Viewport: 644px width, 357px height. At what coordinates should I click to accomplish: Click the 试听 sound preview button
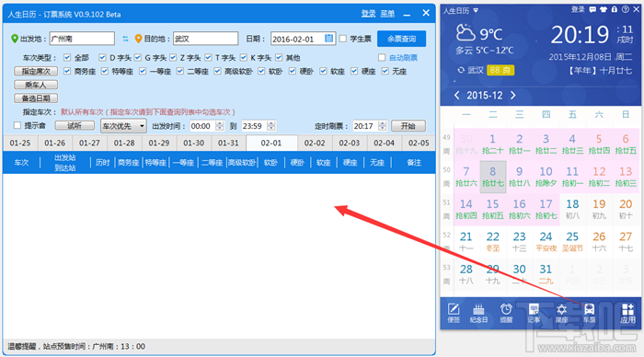click(x=75, y=126)
